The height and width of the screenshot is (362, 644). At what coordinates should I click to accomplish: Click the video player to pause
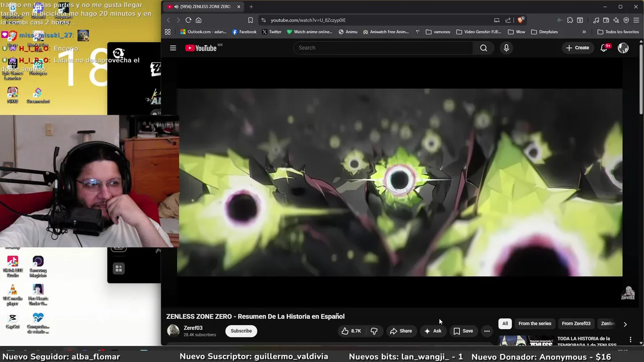click(x=399, y=183)
